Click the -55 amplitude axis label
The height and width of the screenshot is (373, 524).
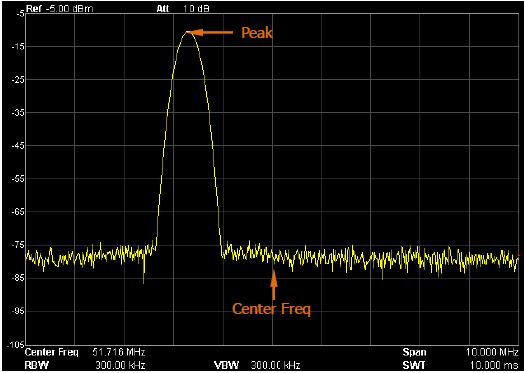click(19, 179)
